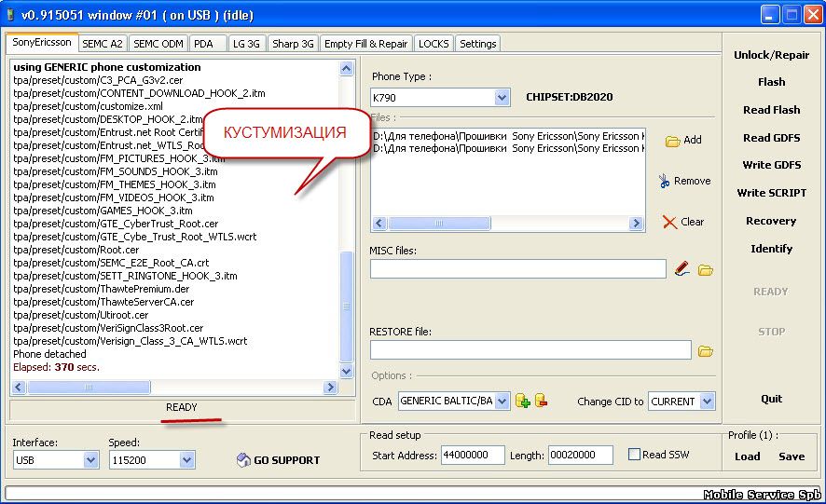Open the Change CID to CURRENT dropdown
The image size is (826, 504).
(707, 402)
